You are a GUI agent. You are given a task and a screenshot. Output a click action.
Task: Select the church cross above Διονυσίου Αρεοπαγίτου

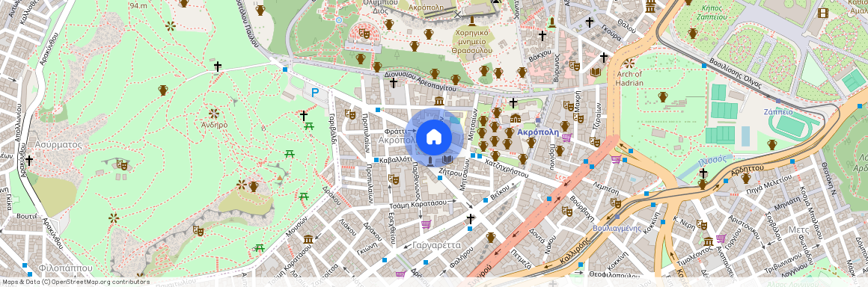point(394,83)
